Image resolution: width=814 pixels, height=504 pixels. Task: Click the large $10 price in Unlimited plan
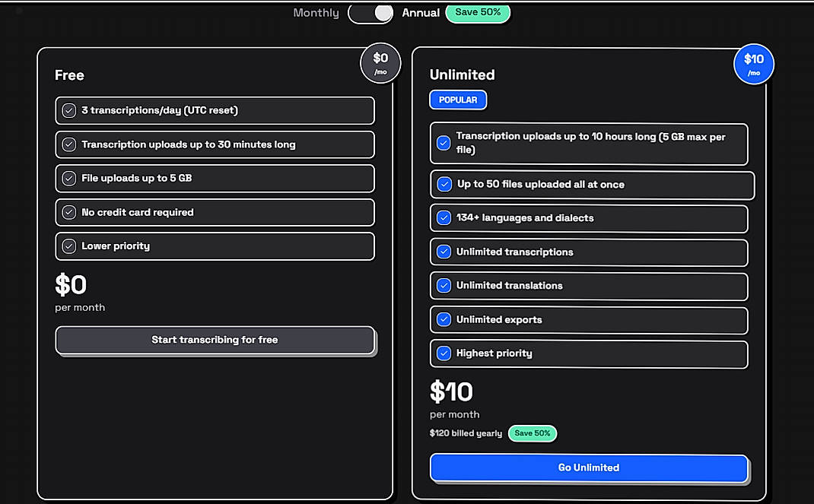click(x=451, y=391)
